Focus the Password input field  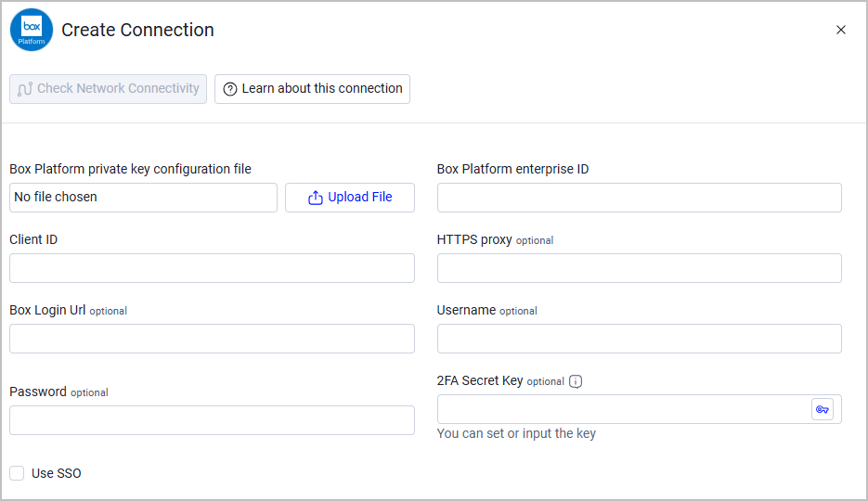tap(212, 420)
